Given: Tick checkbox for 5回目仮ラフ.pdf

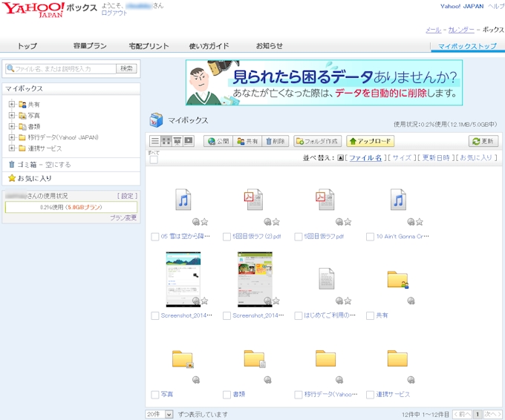Looking at the screenshot, I should (299, 237).
